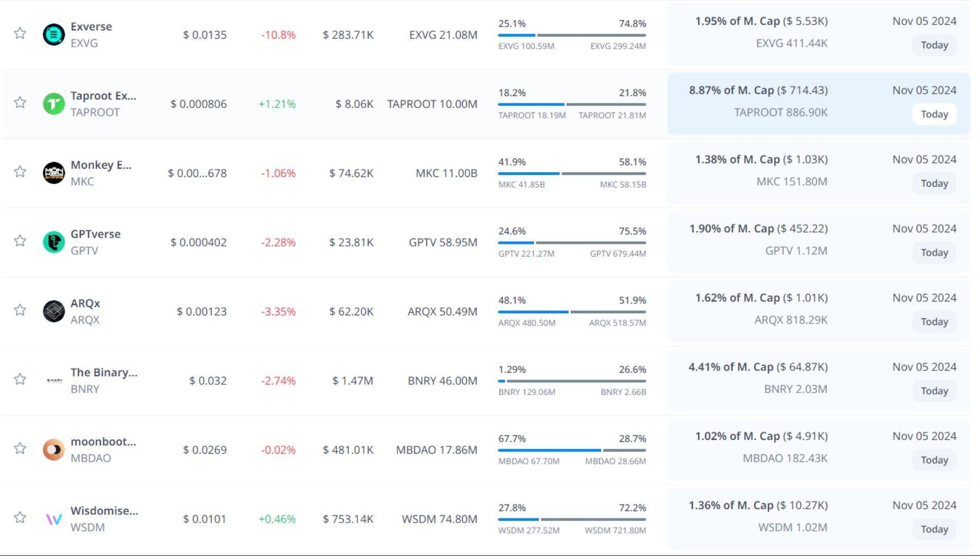This screenshot has height=556, width=980.
Task: Toggle watchlist star for Wisdomise
Action: (20, 517)
